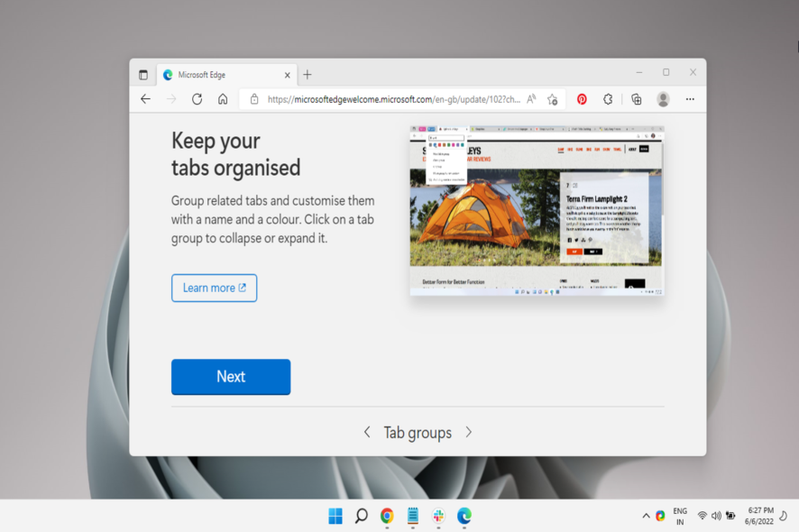Click the Keep your tabs organised heading

point(236,154)
